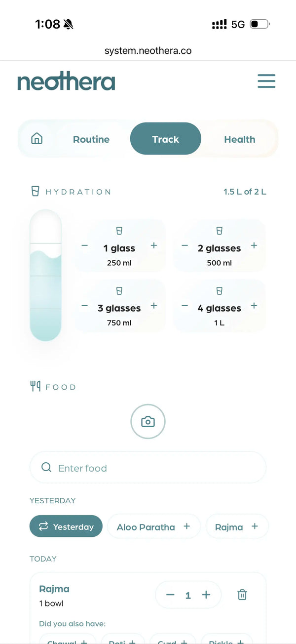The image size is (296, 644).
Task: Add Rajma from yesterday's chips
Action: click(237, 526)
